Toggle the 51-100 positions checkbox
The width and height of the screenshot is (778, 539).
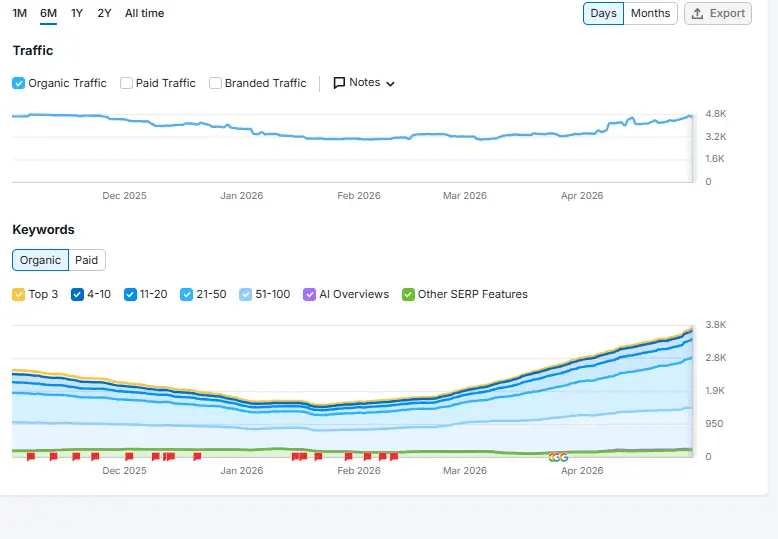[246, 294]
